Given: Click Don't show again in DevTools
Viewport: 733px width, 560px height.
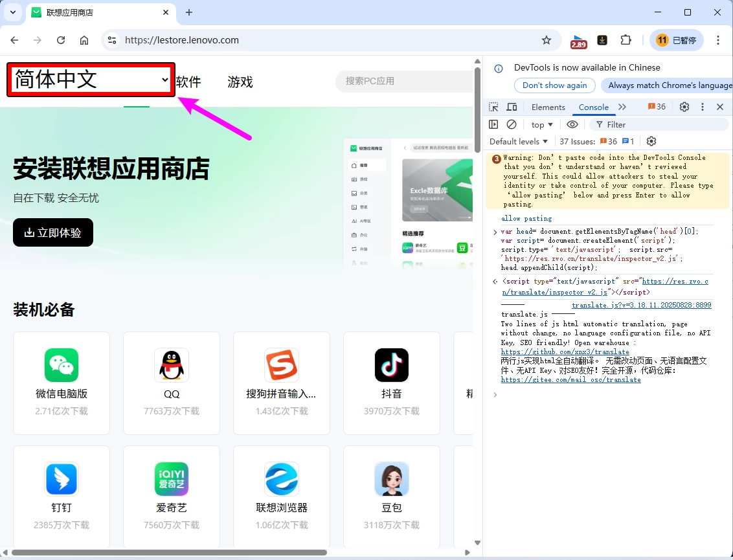Looking at the screenshot, I should coord(554,85).
